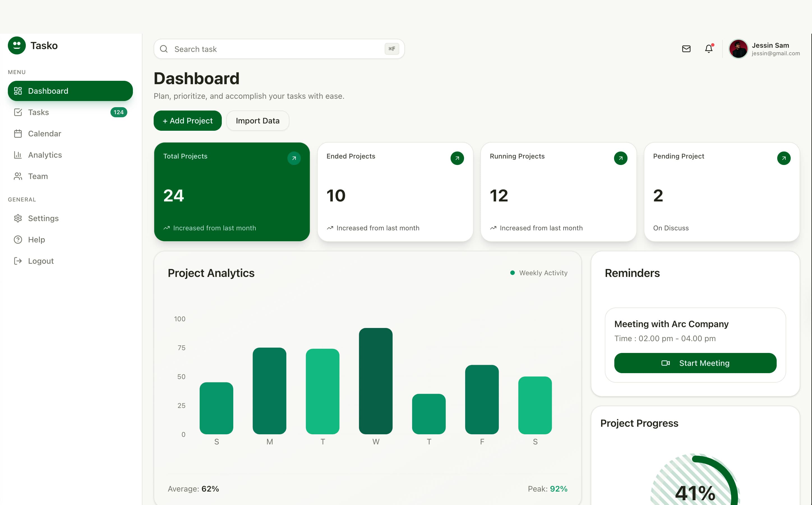Screen dimensions: 812x505
Task: Click the notification bell icon
Action: coord(709,49)
